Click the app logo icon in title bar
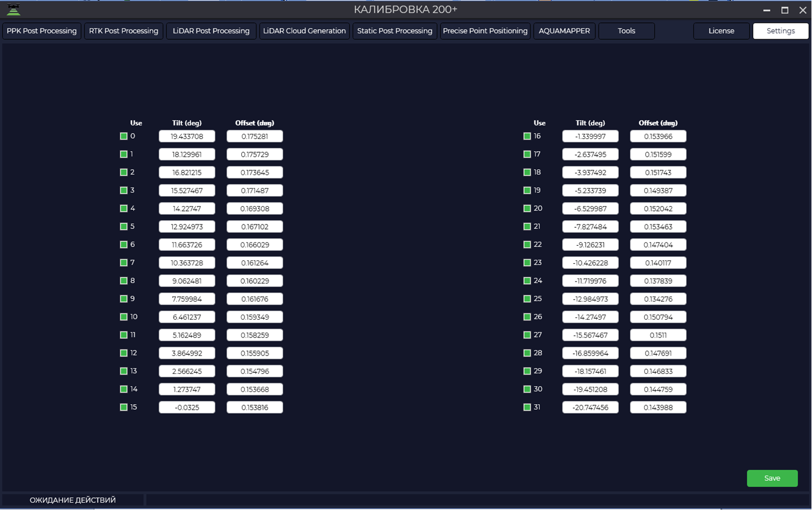This screenshot has width=812, height=510. pos(13,10)
